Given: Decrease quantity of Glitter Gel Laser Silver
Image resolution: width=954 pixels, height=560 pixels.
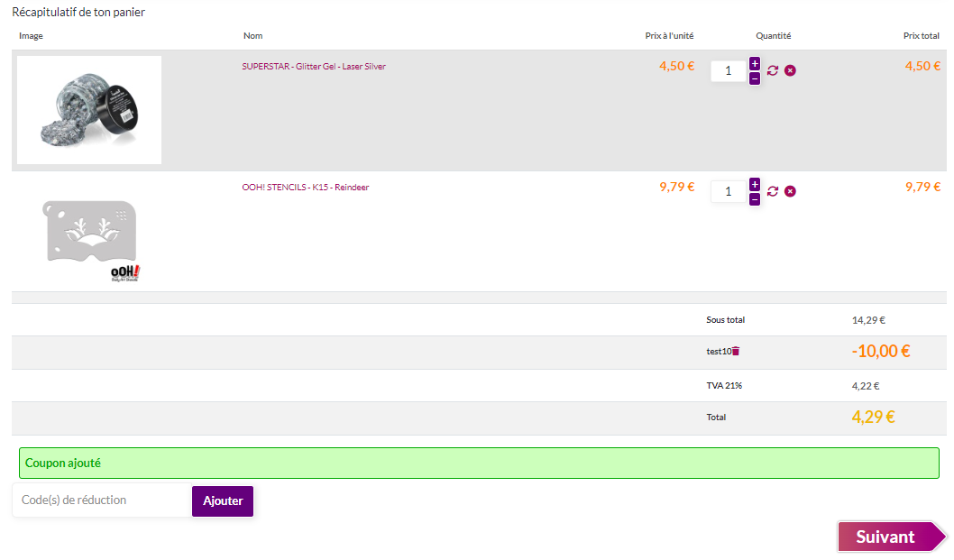Looking at the screenshot, I should pyautogui.click(x=755, y=78).
